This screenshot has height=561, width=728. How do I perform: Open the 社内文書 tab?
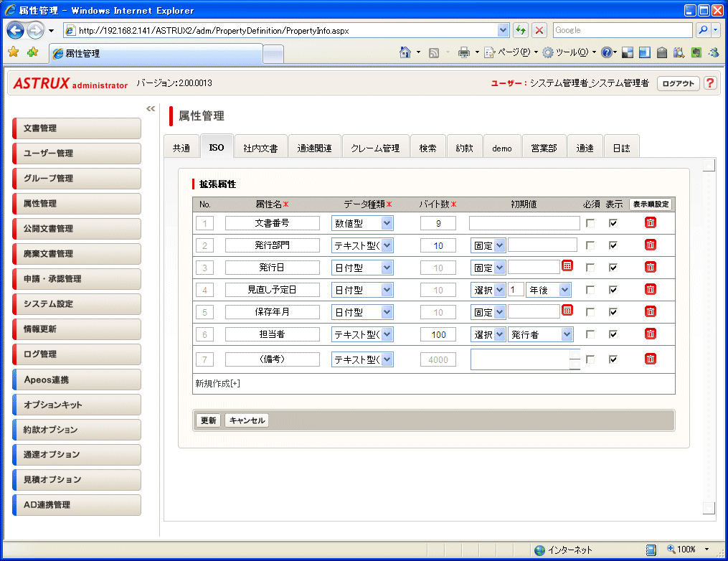click(260, 148)
